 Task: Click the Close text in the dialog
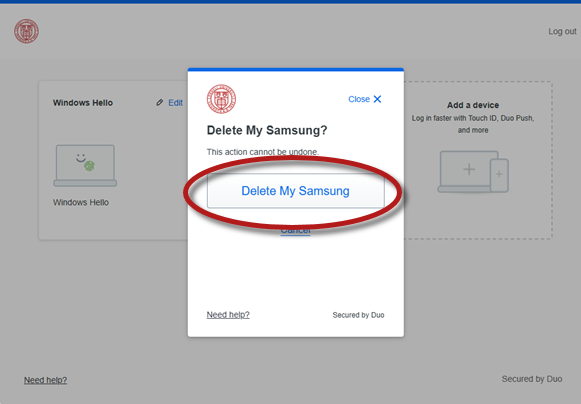359,99
